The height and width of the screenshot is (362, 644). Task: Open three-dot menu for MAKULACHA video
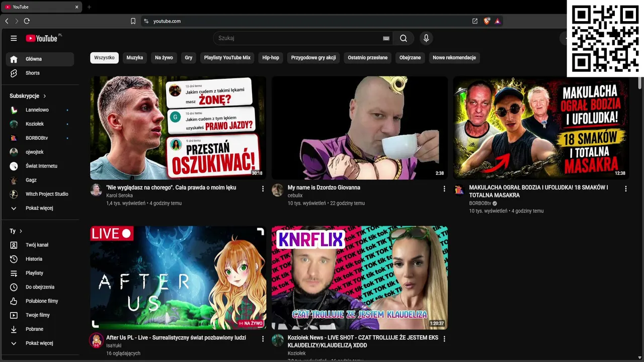[x=625, y=189]
